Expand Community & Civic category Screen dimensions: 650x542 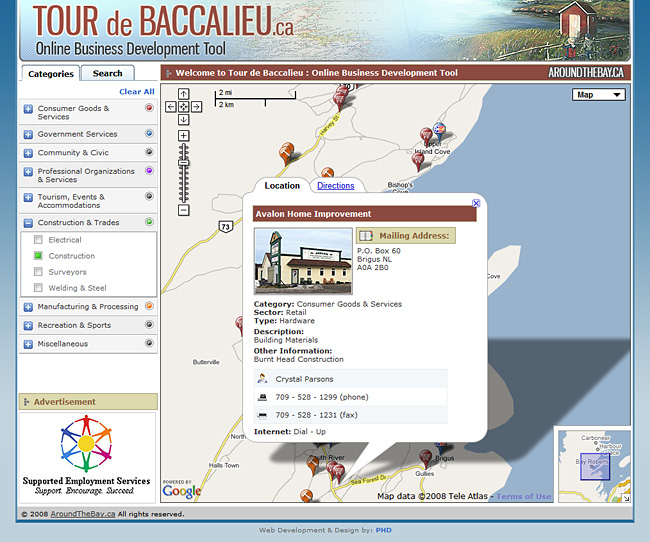[28, 153]
